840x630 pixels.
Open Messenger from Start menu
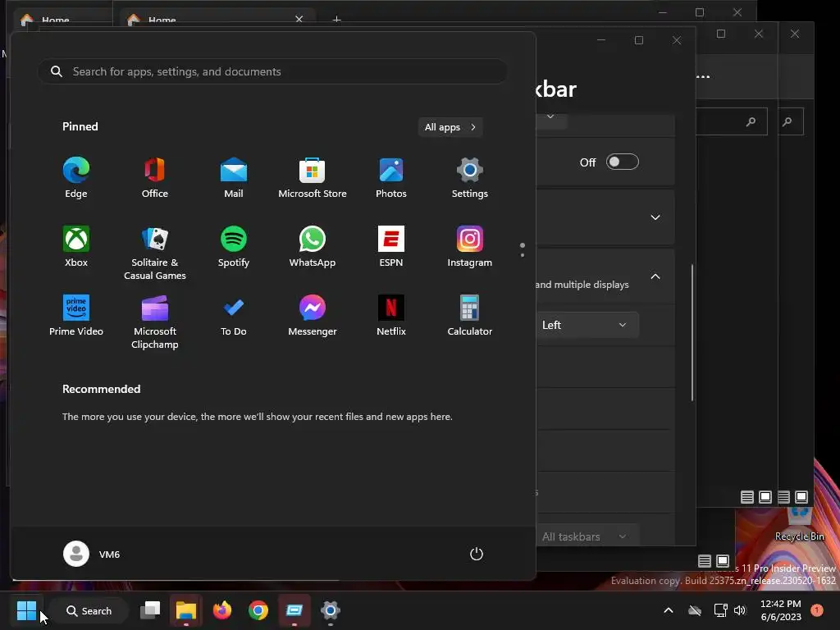tap(313, 316)
